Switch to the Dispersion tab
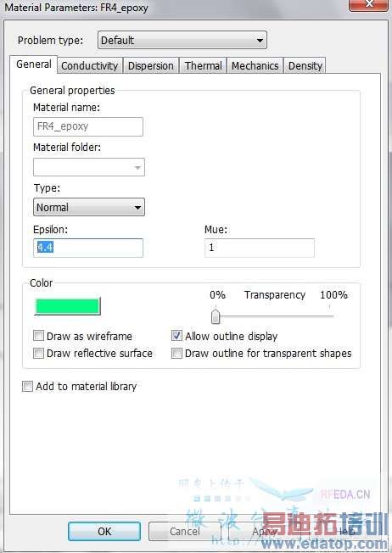Screen dimensions: 392x553 click(x=151, y=66)
